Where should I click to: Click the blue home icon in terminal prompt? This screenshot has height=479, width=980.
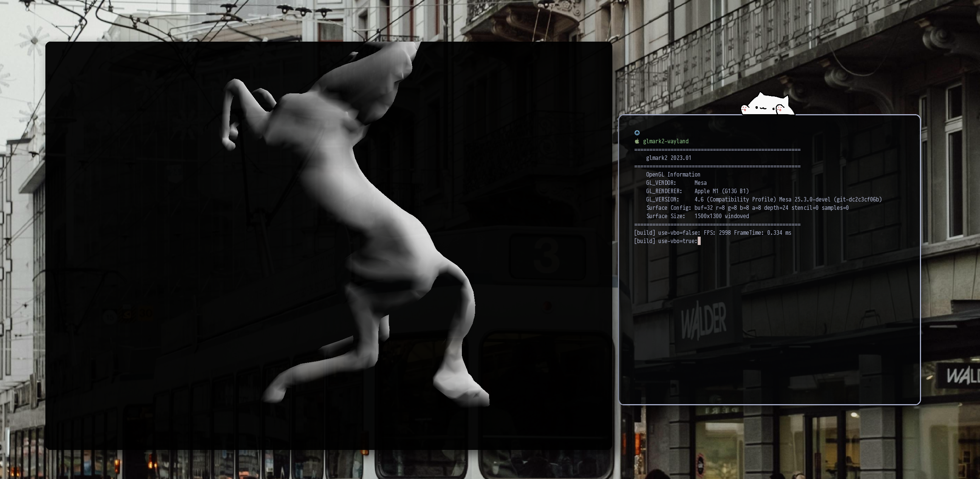pos(637,133)
